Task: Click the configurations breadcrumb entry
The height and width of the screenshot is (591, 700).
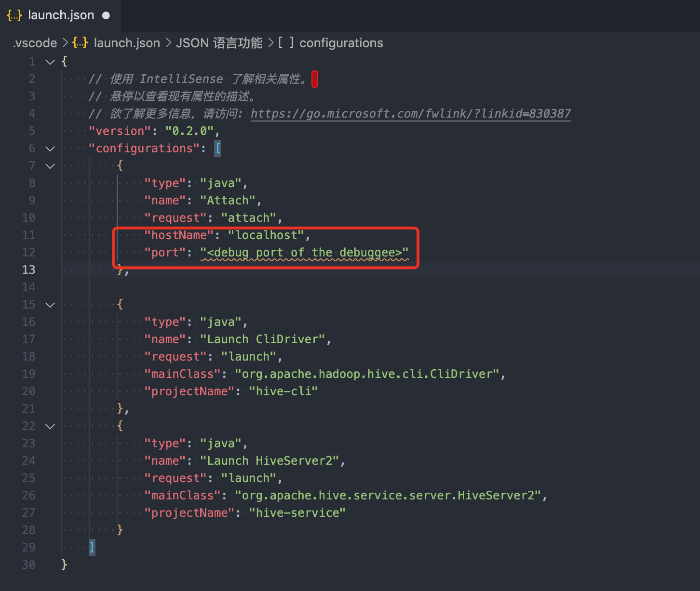Action: click(341, 43)
